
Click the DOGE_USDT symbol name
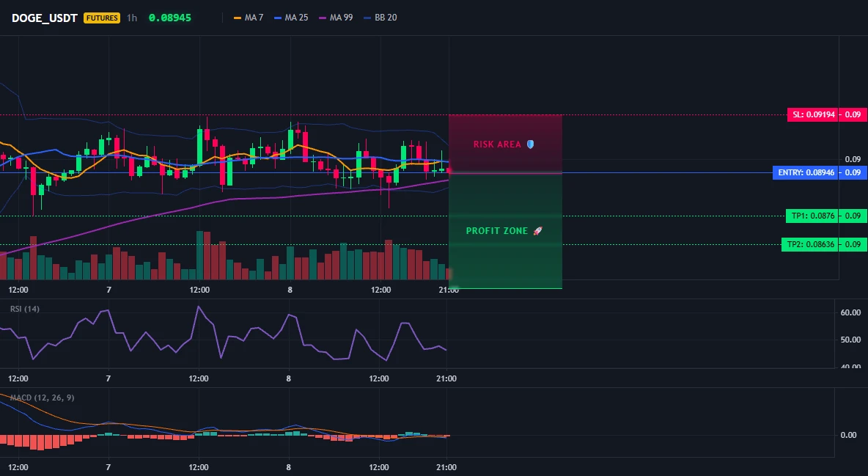[x=44, y=18]
